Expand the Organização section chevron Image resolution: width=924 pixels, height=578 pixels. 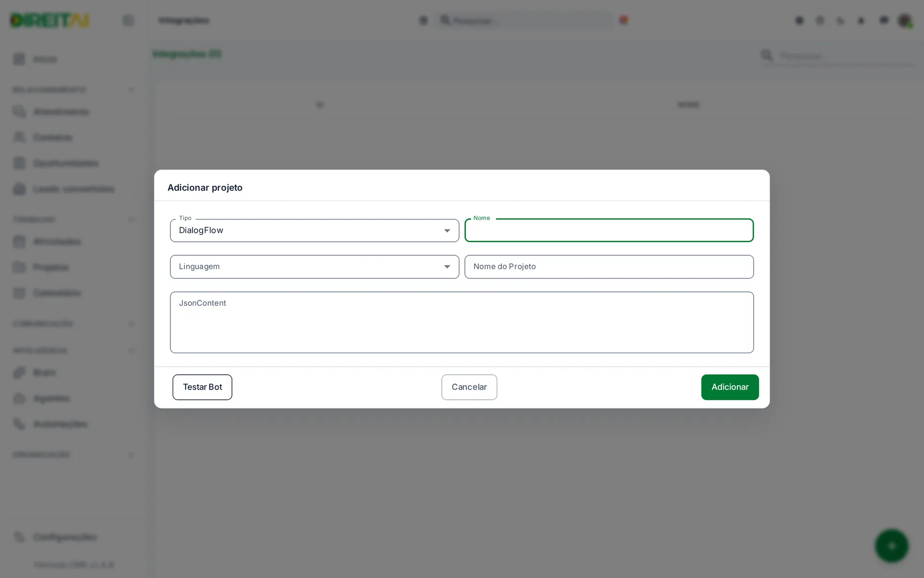(131, 455)
